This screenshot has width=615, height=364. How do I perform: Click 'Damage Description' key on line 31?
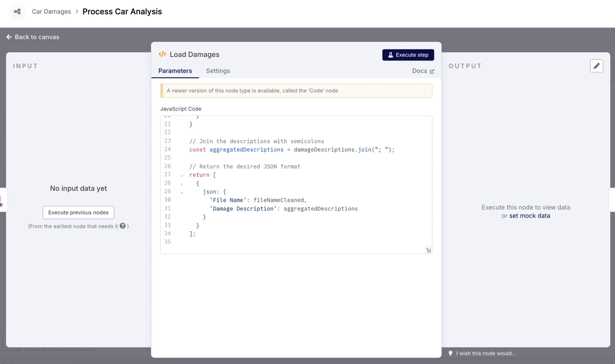coord(243,209)
